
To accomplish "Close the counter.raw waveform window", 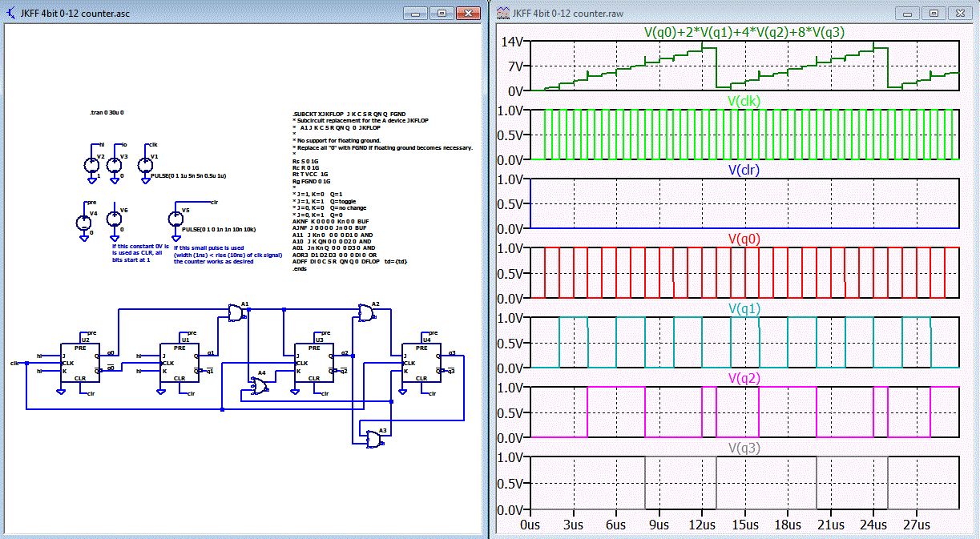I will (x=958, y=13).
